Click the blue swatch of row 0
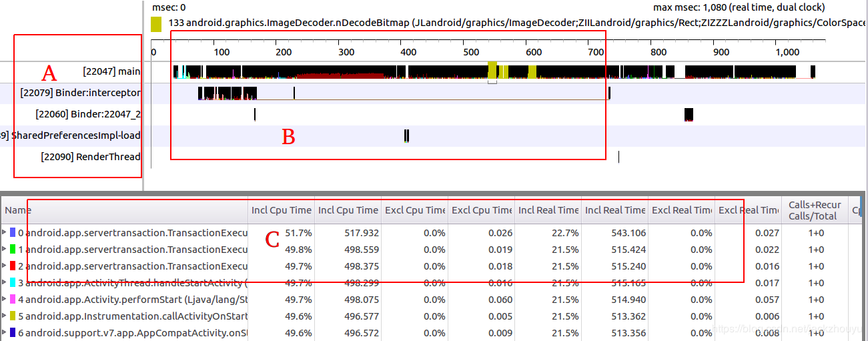Image resolution: width=868 pixels, height=341 pixels. pos(13,233)
